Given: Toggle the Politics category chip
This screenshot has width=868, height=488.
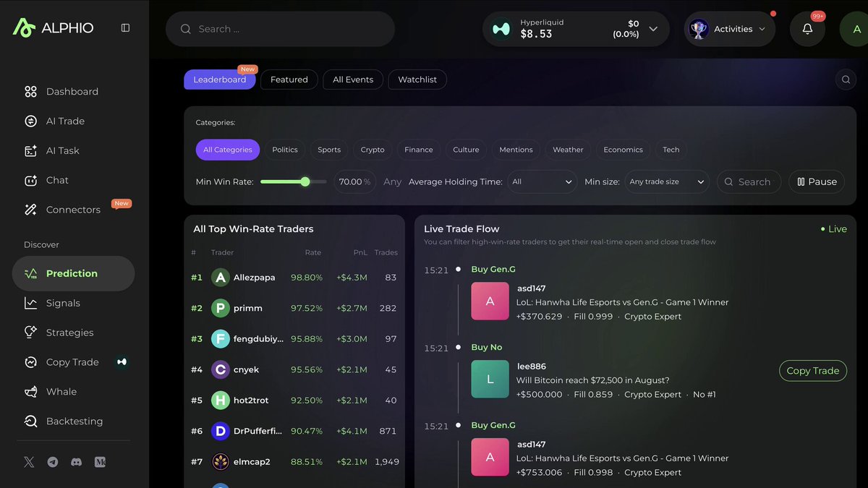Looking at the screenshot, I should pos(285,150).
